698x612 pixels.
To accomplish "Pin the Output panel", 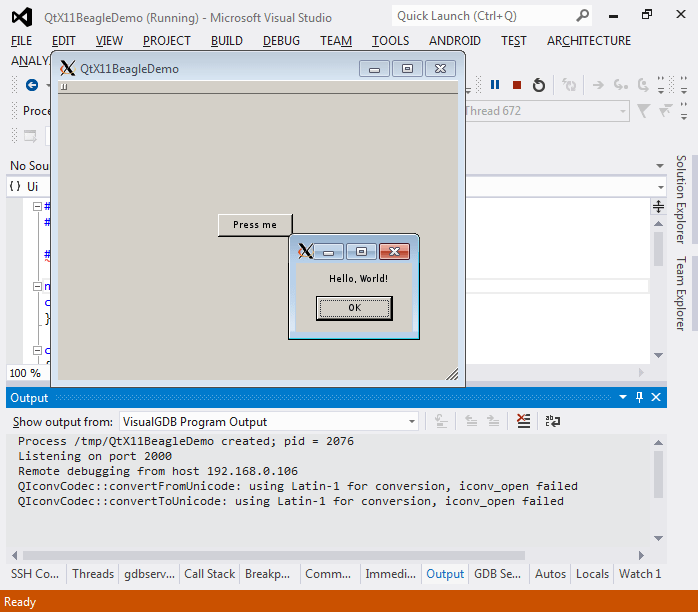I will click(x=639, y=397).
